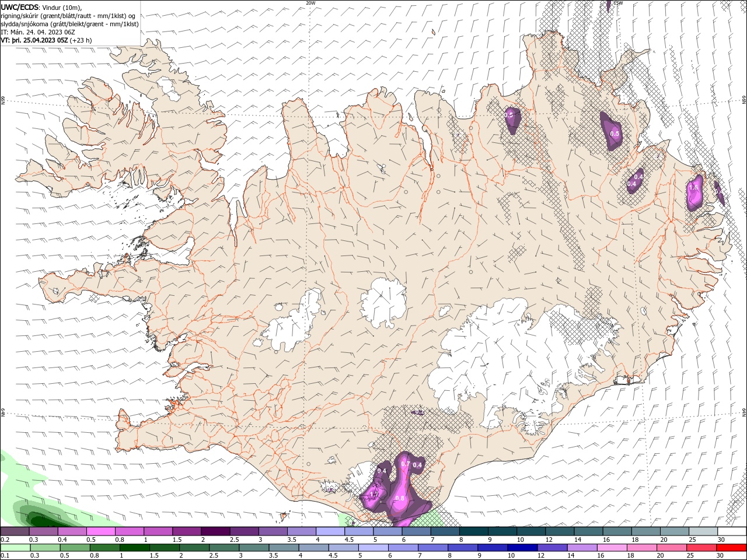The image size is (747, 560).
Task: Select the lavender swatch between 4 and 4.5 in upper legend
Action: coord(330,531)
